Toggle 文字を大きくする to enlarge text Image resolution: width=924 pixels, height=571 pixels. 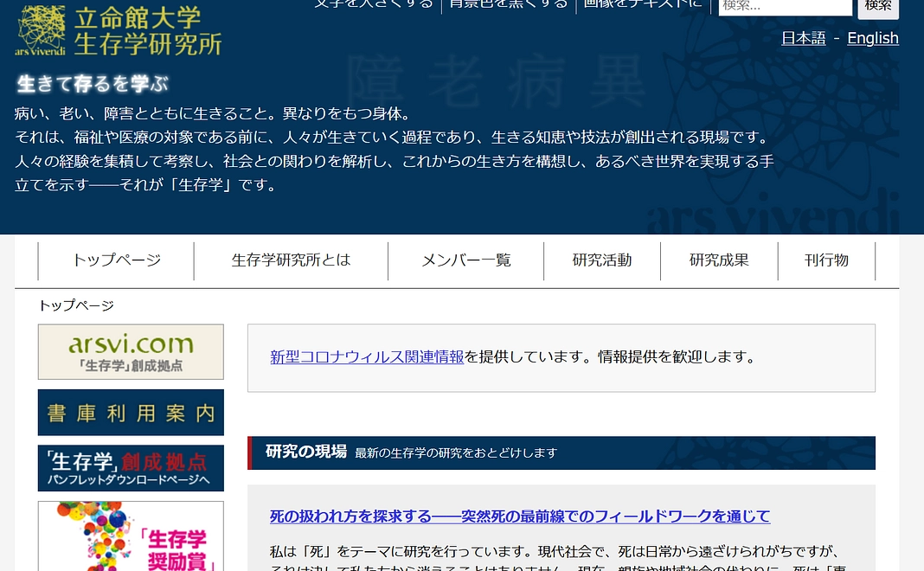tap(373, 4)
